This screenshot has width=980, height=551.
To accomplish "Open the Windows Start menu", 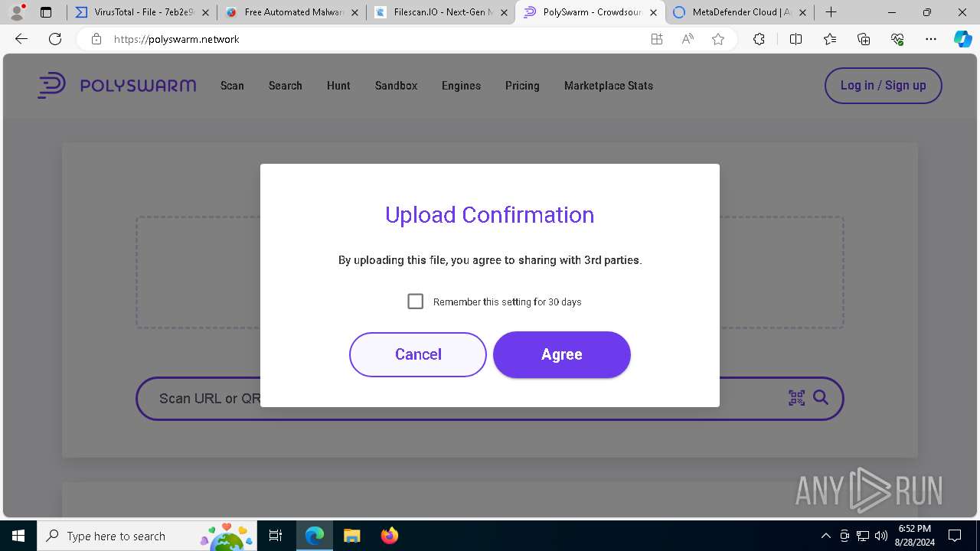I will 18,536.
